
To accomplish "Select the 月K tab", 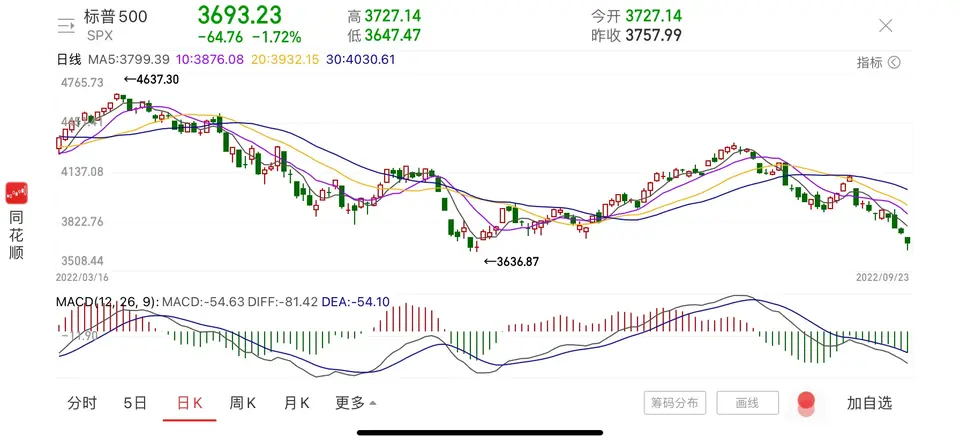I will (296, 403).
